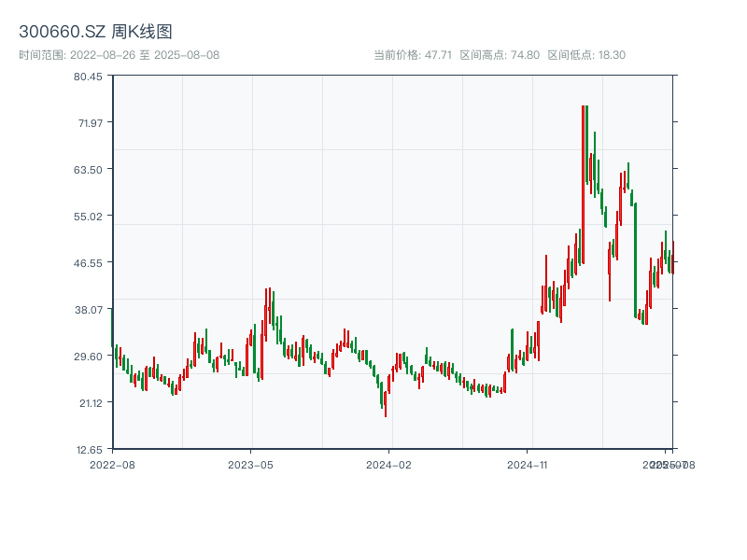This screenshot has height=560, width=747.
Task: Select the time range text 2022-08-26 至 2025-08-08
Action: click(x=145, y=55)
